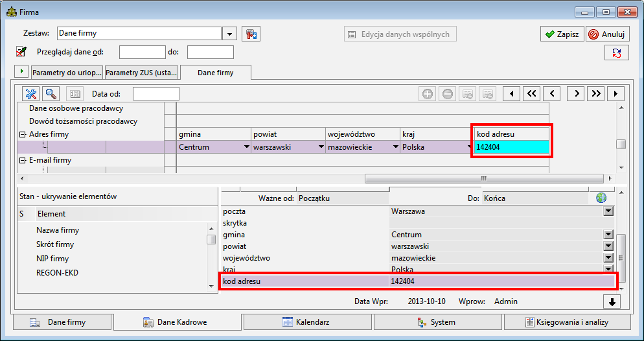Click the globe icon in details panel
Viewport: 644px width, 341px height.
(601, 198)
